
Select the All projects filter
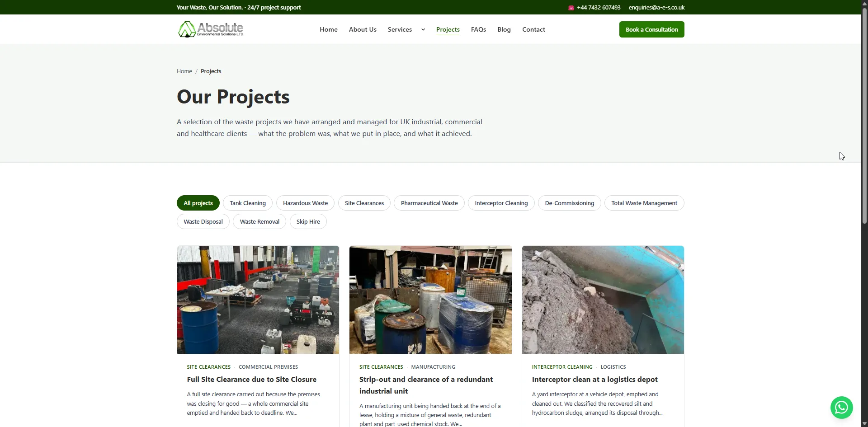[198, 203]
